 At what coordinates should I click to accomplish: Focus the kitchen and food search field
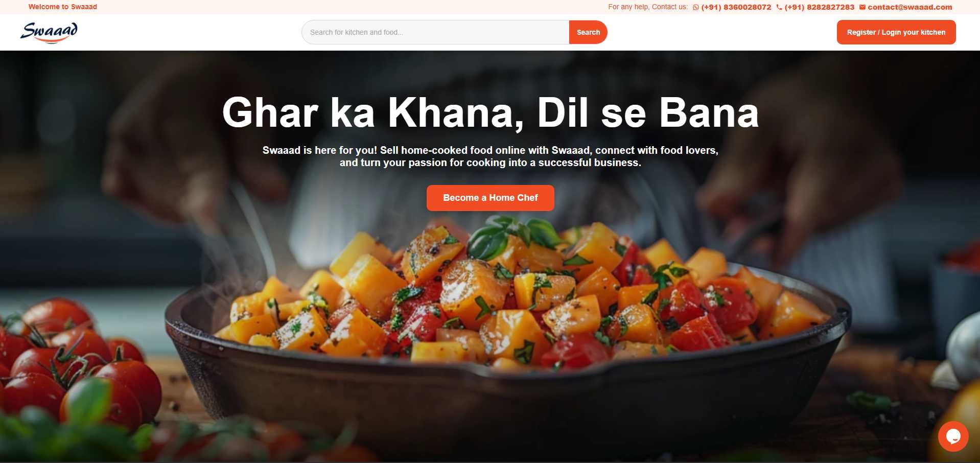pos(435,32)
